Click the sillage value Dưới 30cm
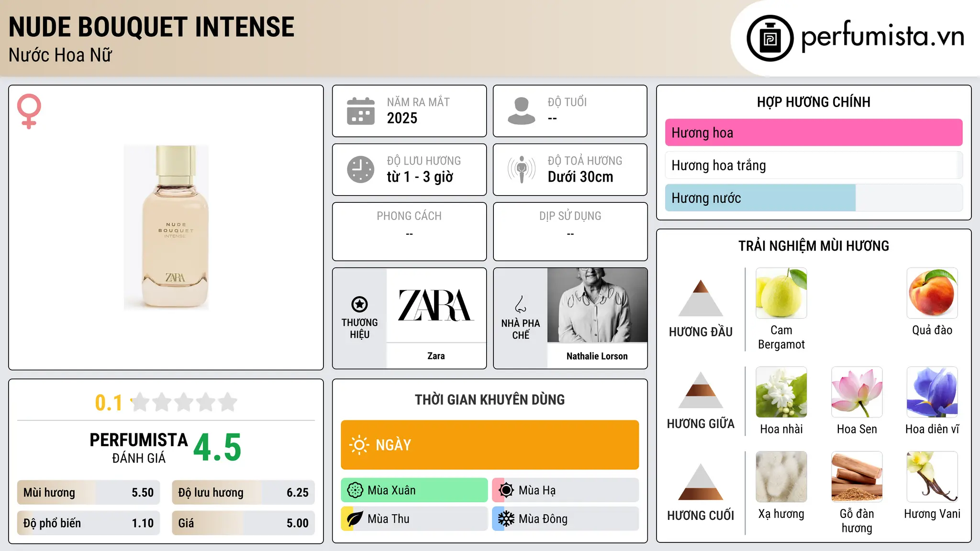Viewport: 980px width, 551px height. coord(580,177)
